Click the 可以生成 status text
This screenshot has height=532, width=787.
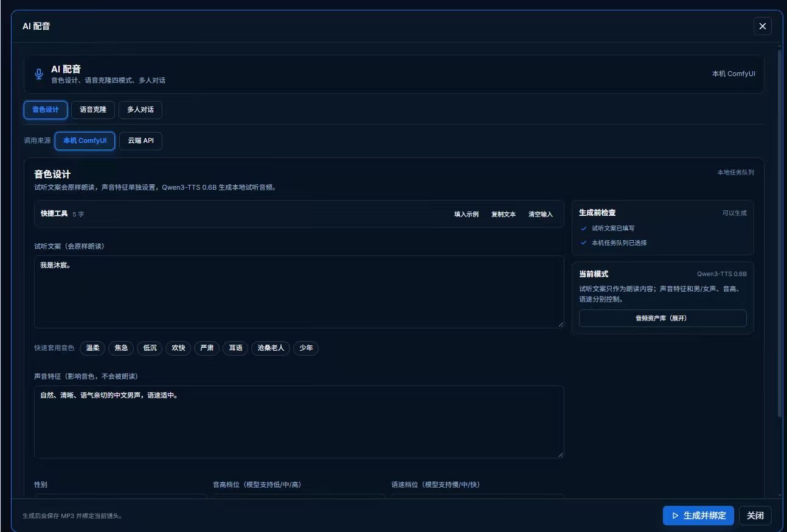tap(735, 213)
